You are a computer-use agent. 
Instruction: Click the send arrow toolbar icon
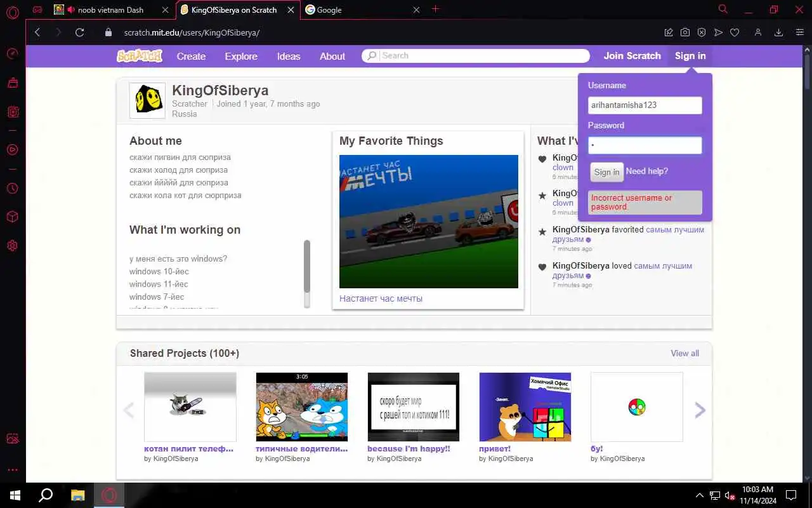click(x=718, y=32)
